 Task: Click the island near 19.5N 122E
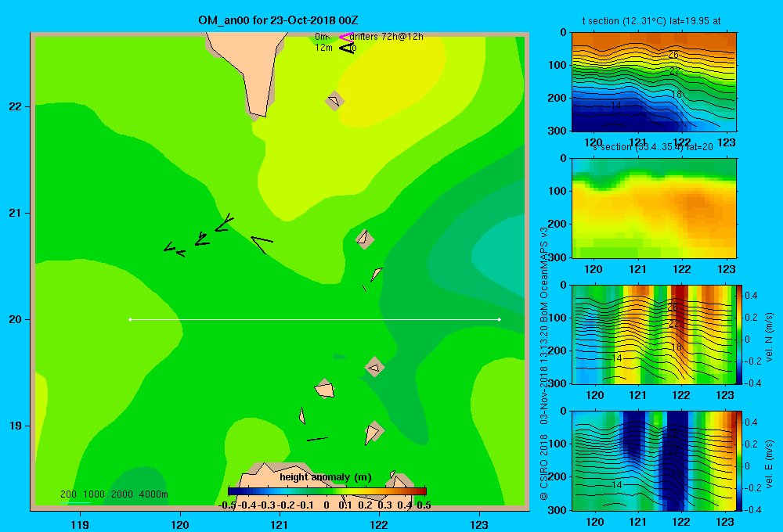374,367
